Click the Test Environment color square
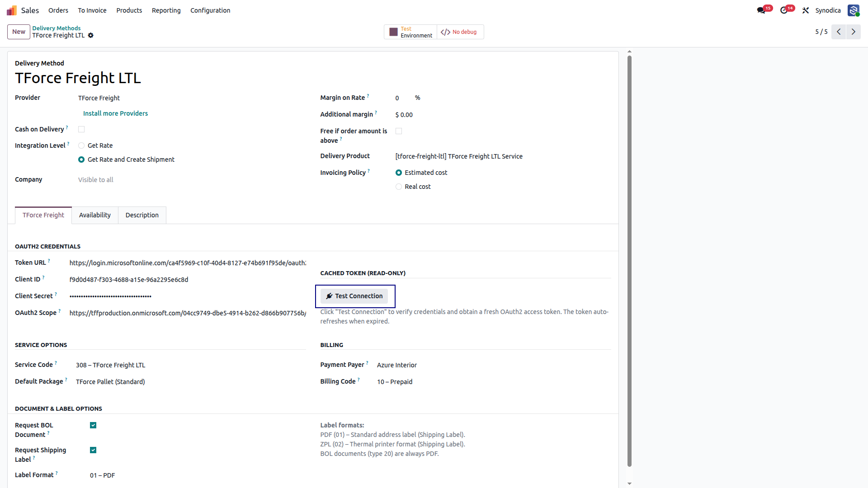 coord(394,32)
